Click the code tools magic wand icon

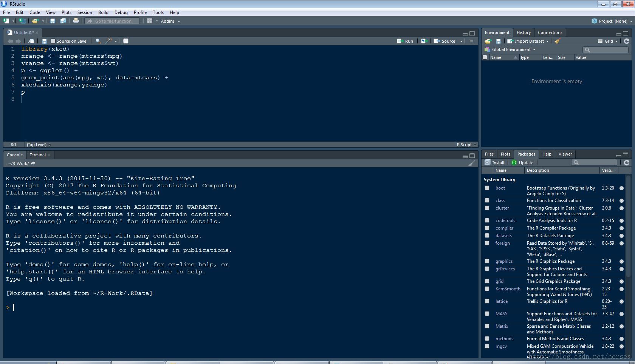[x=109, y=41]
